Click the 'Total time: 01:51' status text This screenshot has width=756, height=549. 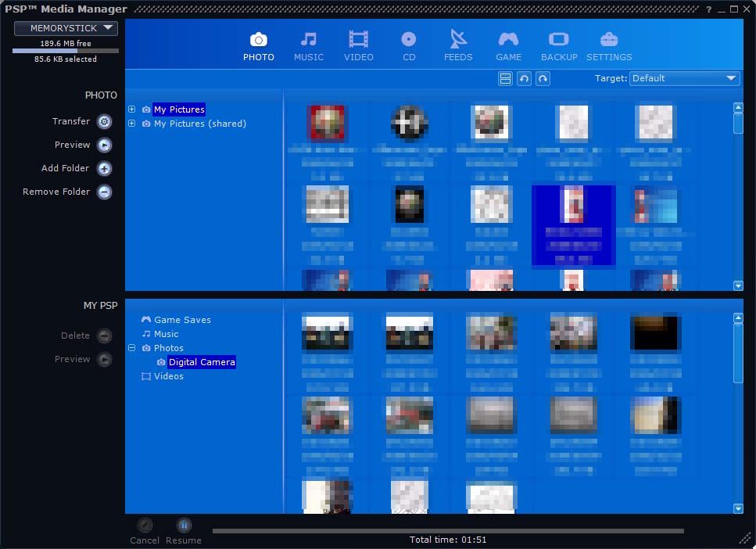(x=448, y=540)
